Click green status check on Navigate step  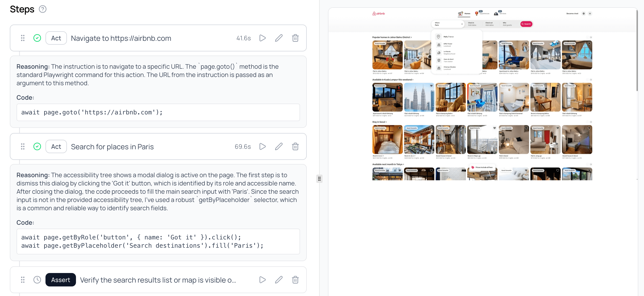coord(37,38)
